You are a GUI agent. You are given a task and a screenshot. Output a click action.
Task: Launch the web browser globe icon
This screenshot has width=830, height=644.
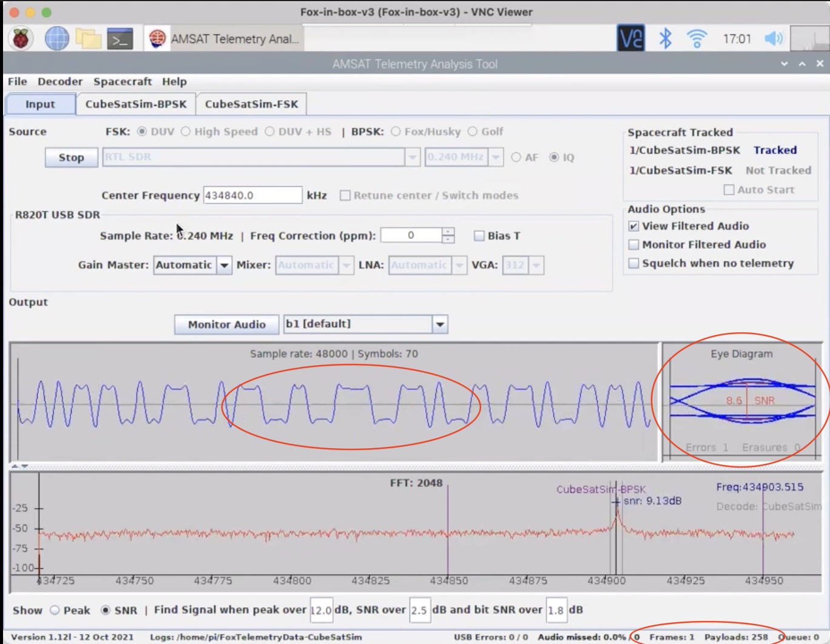pos(56,39)
